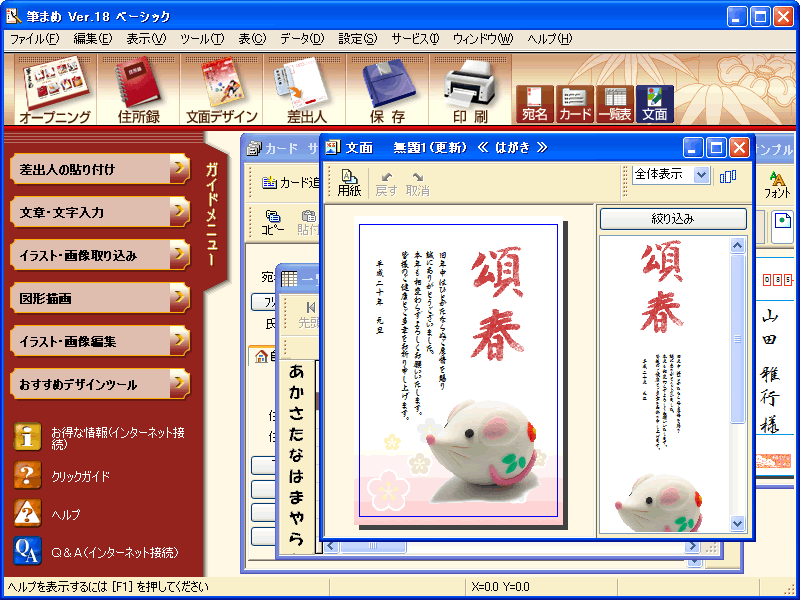Select the 平成二十年 元旦 date text on postcard
The height and width of the screenshot is (600, 800).
click(380, 296)
